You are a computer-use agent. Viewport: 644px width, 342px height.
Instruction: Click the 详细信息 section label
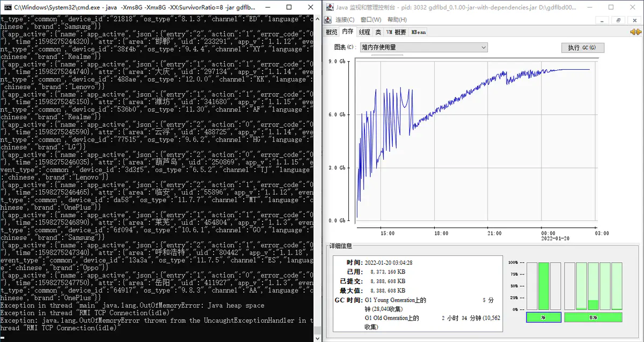click(x=341, y=246)
